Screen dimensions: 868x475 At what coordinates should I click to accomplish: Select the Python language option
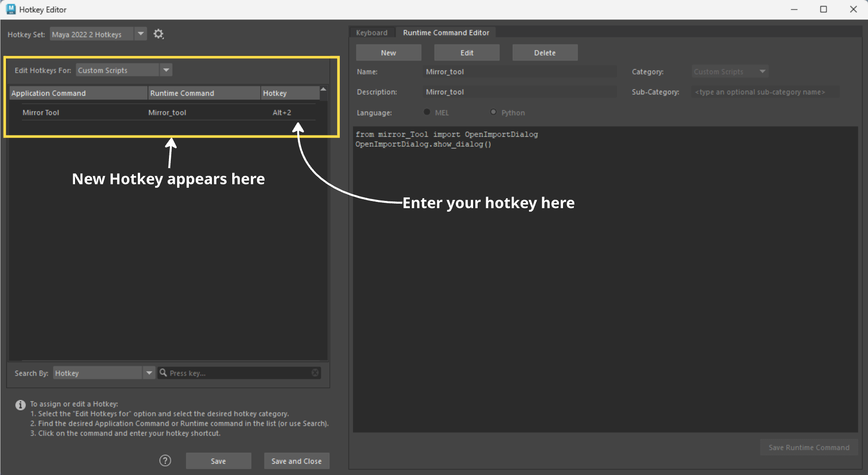coord(493,112)
